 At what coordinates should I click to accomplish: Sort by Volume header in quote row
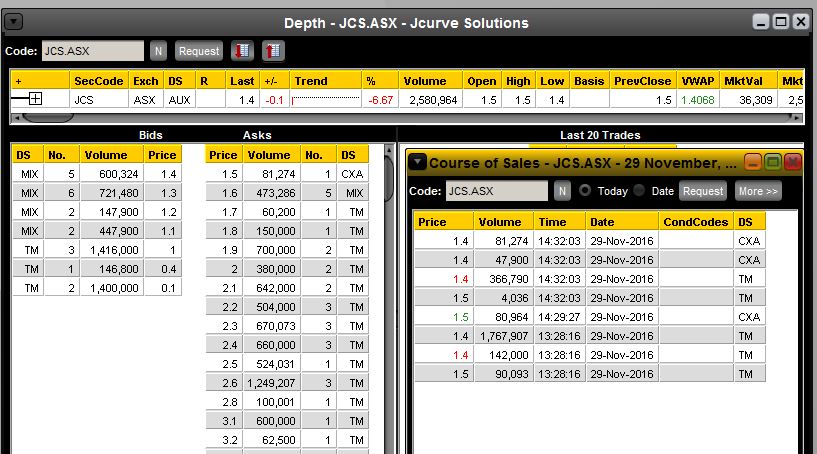coord(430,81)
